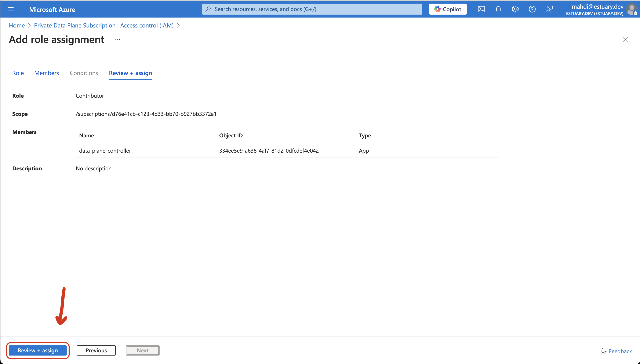Image resolution: width=640 pixels, height=364 pixels.
Task: Close the Add role assignment pane
Action: [x=625, y=40]
